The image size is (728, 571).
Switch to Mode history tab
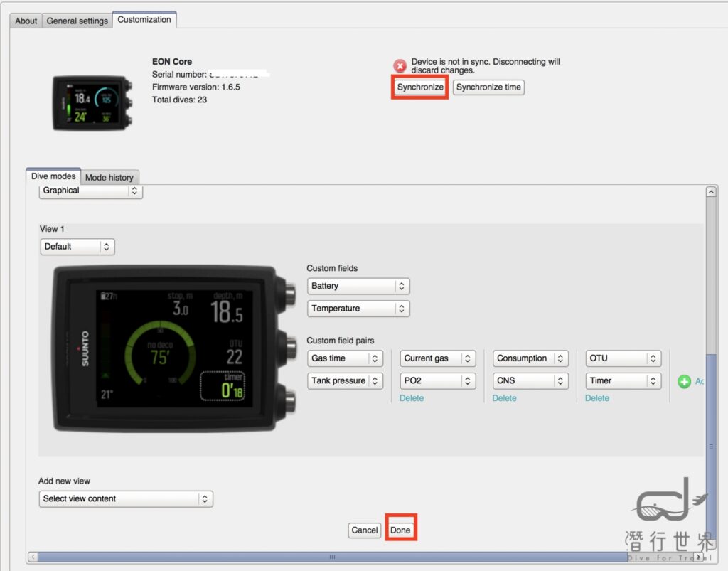(x=109, y=177)
